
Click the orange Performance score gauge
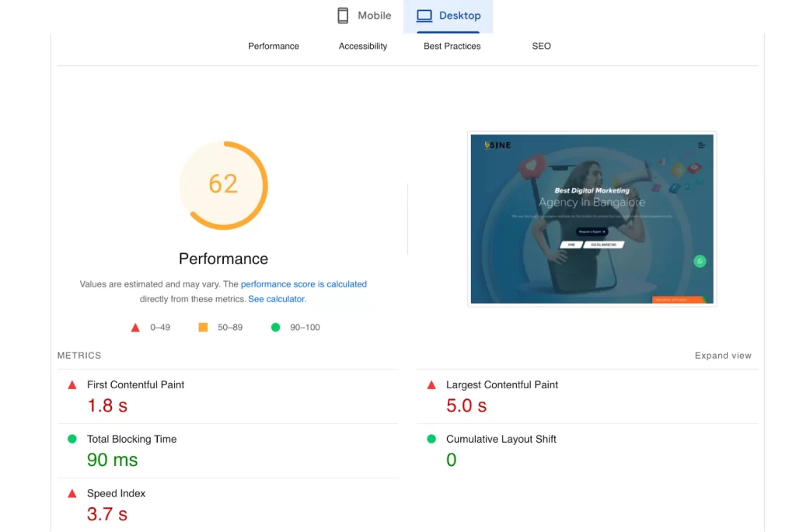(224, 185)
